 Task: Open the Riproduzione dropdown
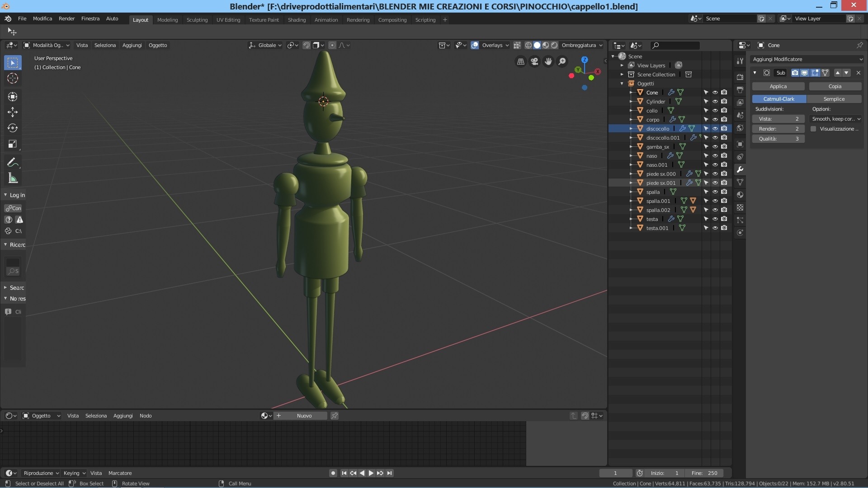[x=41, y=473]
